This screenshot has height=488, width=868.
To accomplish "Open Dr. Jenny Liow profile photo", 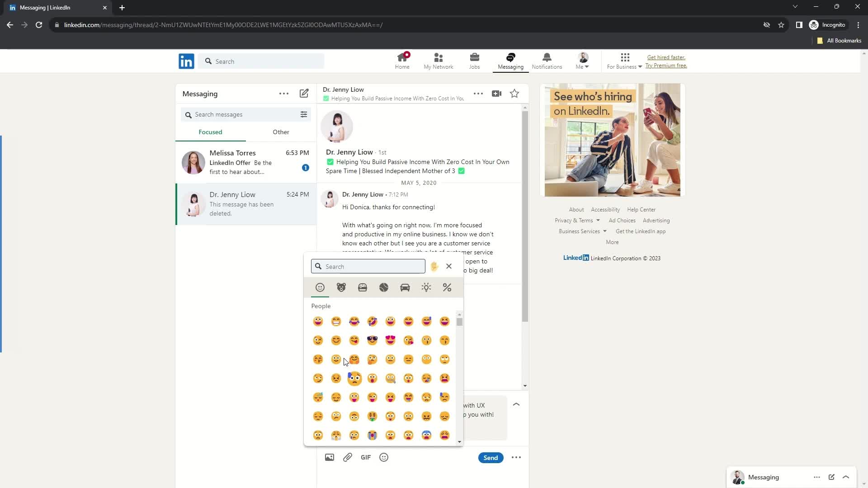I will pyautogui.click(x=337, y=126).
